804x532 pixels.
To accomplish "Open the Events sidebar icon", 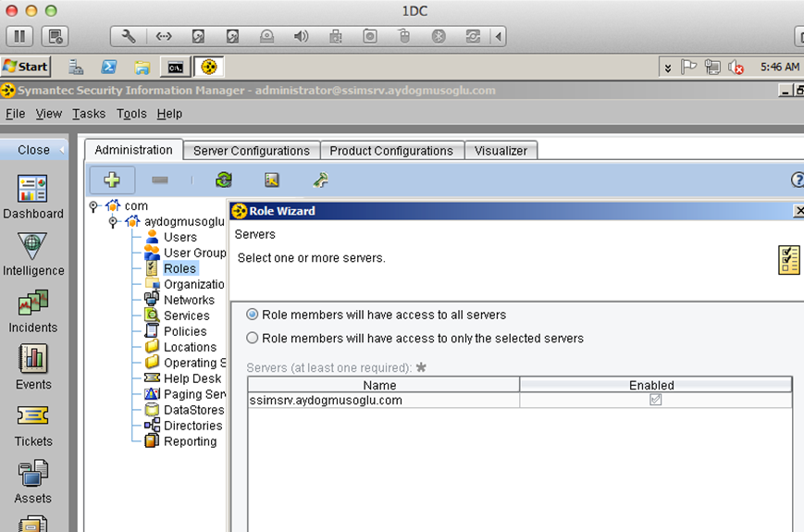I will pyautogui.click(x=32, y=368).
